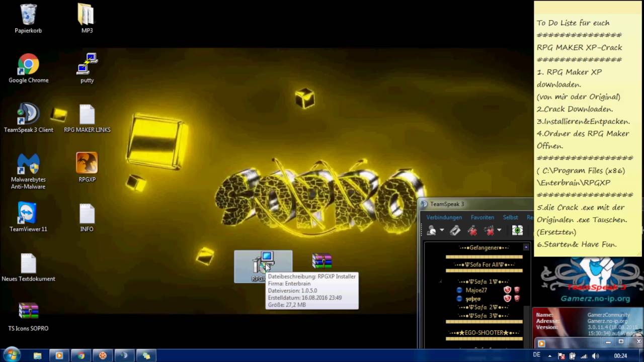Click "6.Starten& Have Fun." line in sticky note

coord(577,244)
